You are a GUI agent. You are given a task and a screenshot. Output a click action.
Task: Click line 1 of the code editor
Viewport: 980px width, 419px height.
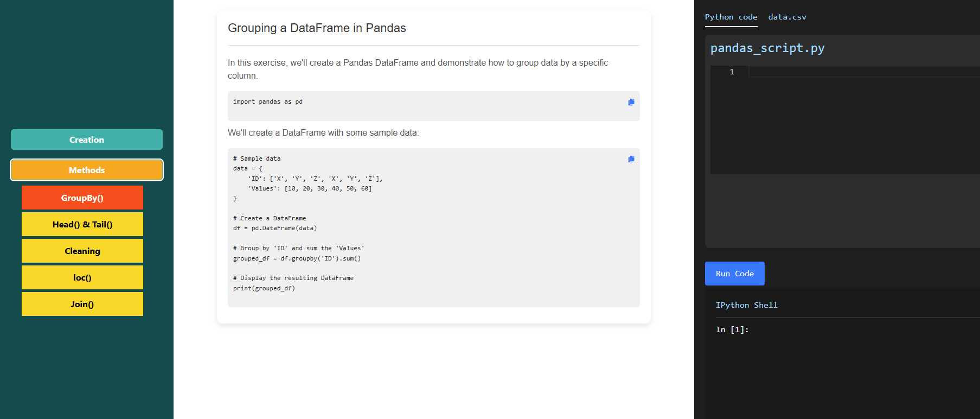click(x=864, y=72)
